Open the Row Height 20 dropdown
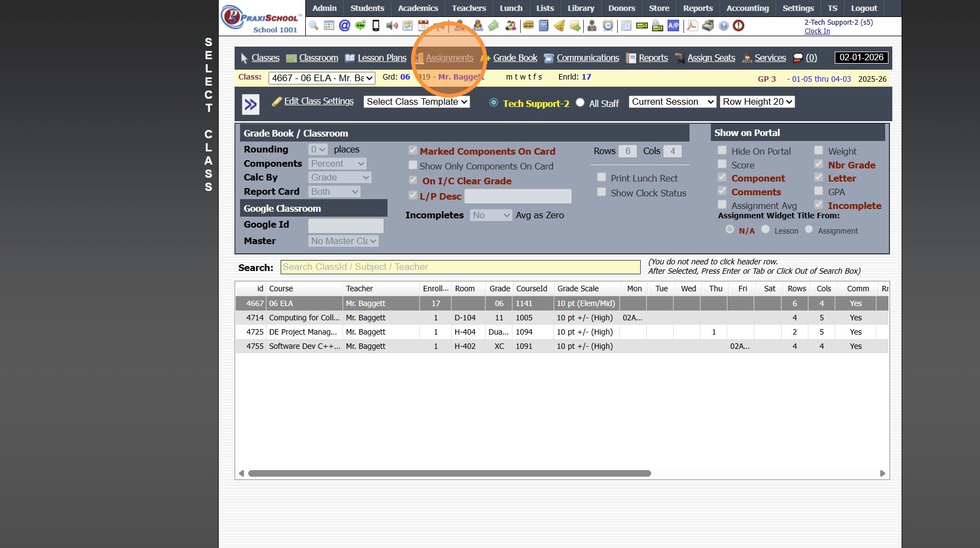This screenshot has width=980, height=548. 757,101
